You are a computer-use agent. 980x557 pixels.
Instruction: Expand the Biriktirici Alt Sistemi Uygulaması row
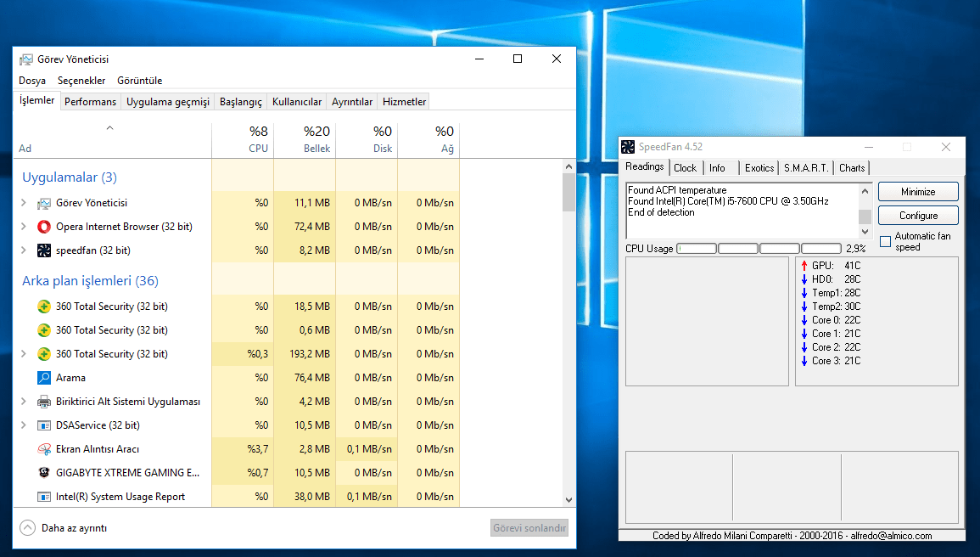pyautogui.click(x=23, y=402)
